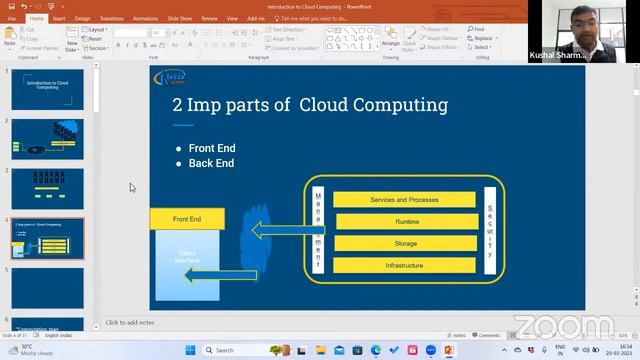This screenshot has height=360, width=640.
Task: Open Windows Start menu
Action: point(190,350)
